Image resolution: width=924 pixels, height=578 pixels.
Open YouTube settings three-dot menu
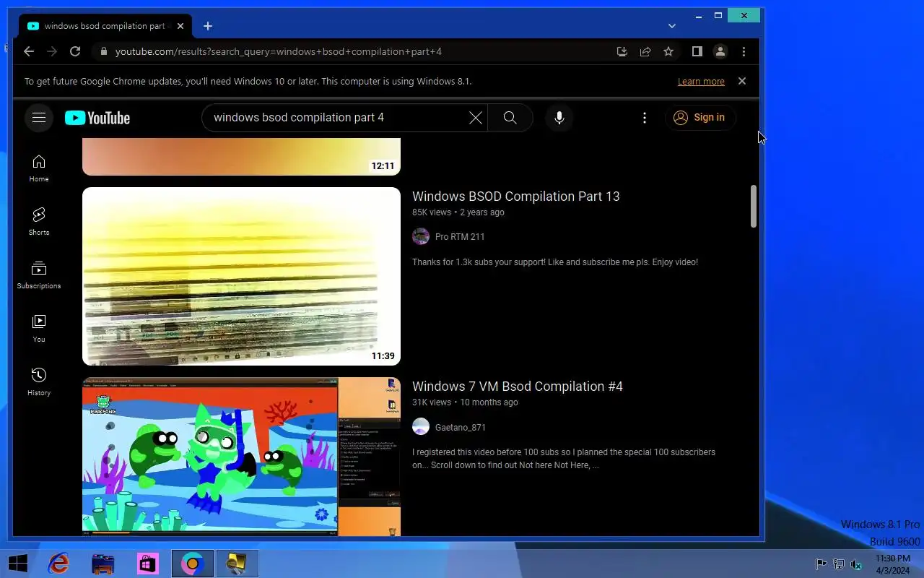pyautogui.click(x=645, y=118)
